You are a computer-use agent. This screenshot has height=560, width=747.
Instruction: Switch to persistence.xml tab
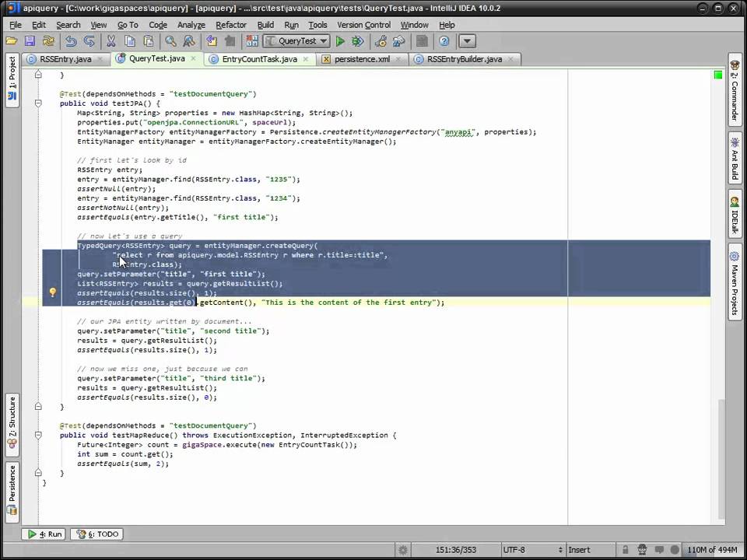362,59
